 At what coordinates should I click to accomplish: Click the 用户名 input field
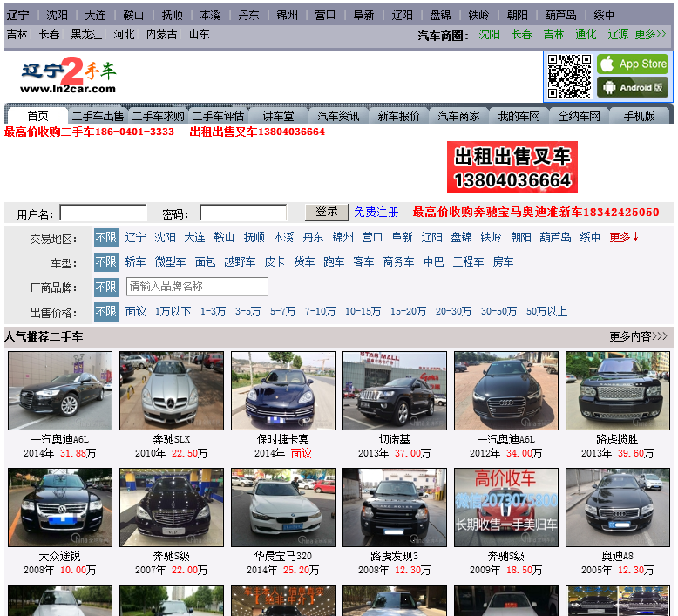pos(103,213)
